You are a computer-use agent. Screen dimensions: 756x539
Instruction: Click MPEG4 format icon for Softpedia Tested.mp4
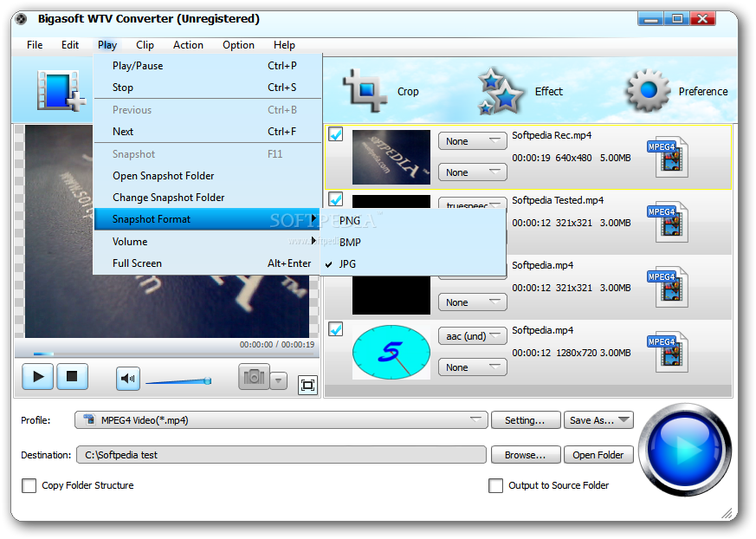(669, 222)
